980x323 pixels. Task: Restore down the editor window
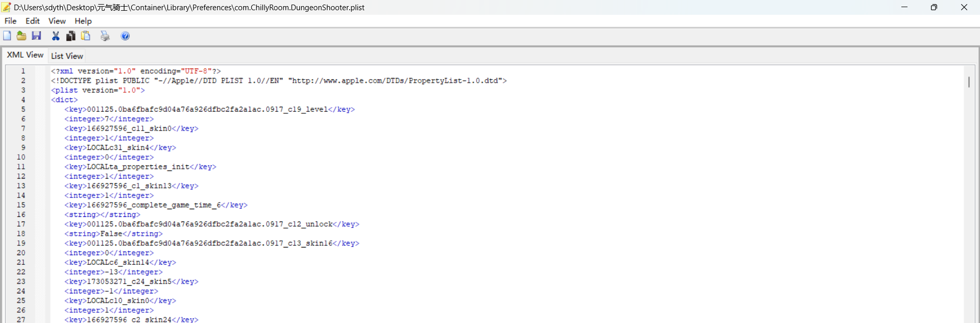(934, 7)
